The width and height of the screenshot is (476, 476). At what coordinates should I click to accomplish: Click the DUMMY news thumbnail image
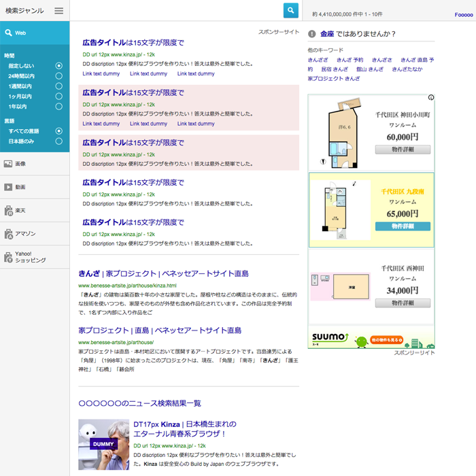point(103,444)
